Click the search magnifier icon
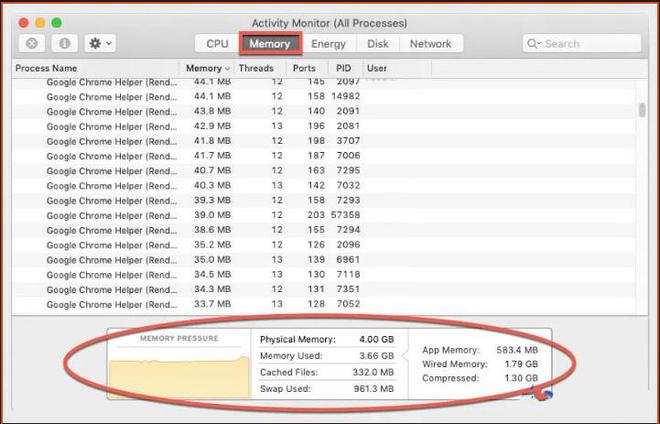 click(x=532, y=43)
